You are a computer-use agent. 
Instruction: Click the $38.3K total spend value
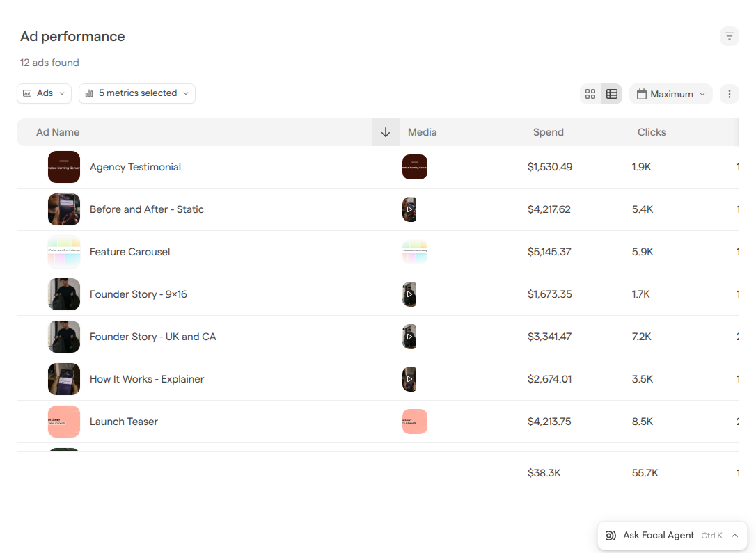(x=544, y=472)
